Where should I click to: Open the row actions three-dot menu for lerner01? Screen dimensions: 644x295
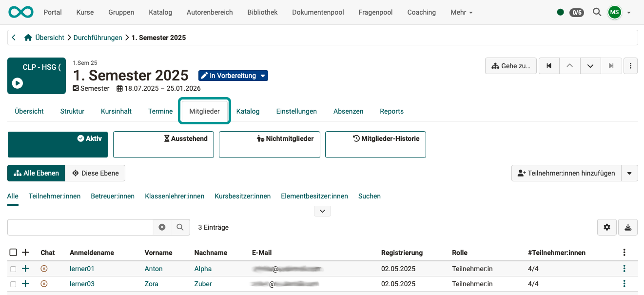[x=624, y=268]
